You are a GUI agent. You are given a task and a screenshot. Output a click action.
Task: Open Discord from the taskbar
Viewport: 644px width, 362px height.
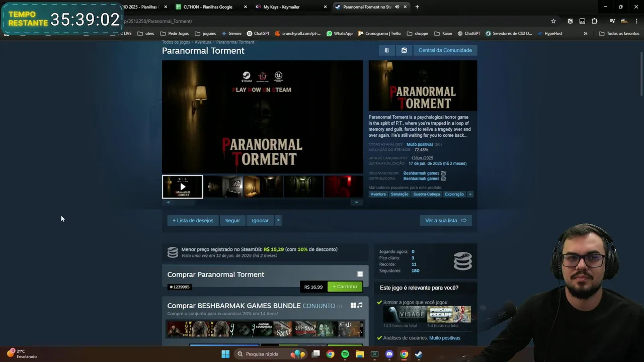(389, 354)
